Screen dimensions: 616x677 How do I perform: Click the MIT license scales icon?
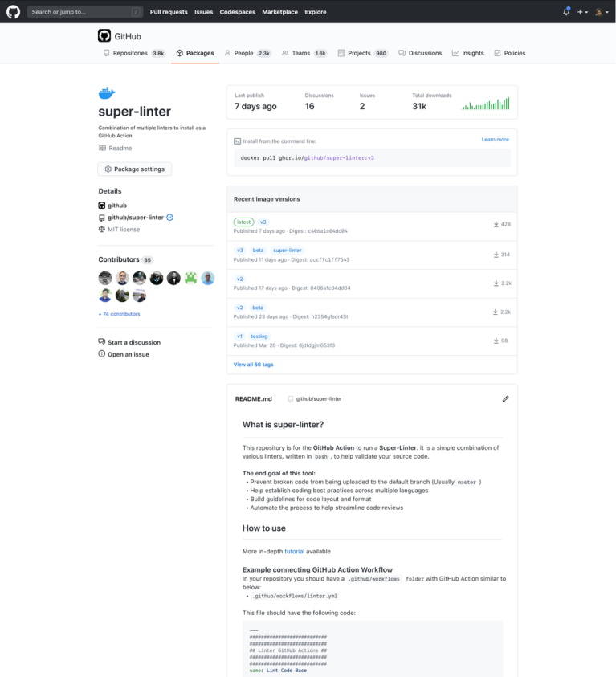[100, 229]
